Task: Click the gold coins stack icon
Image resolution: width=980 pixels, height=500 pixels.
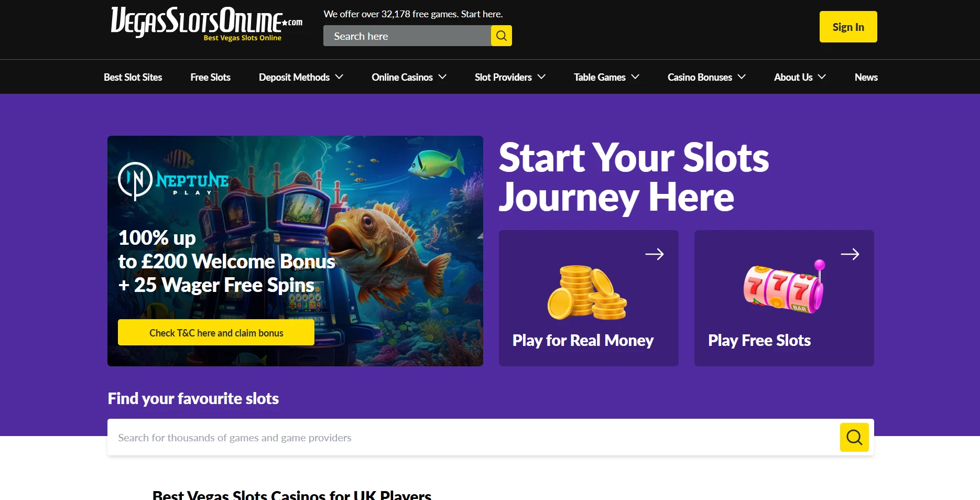Action: (x=587, y=292)
